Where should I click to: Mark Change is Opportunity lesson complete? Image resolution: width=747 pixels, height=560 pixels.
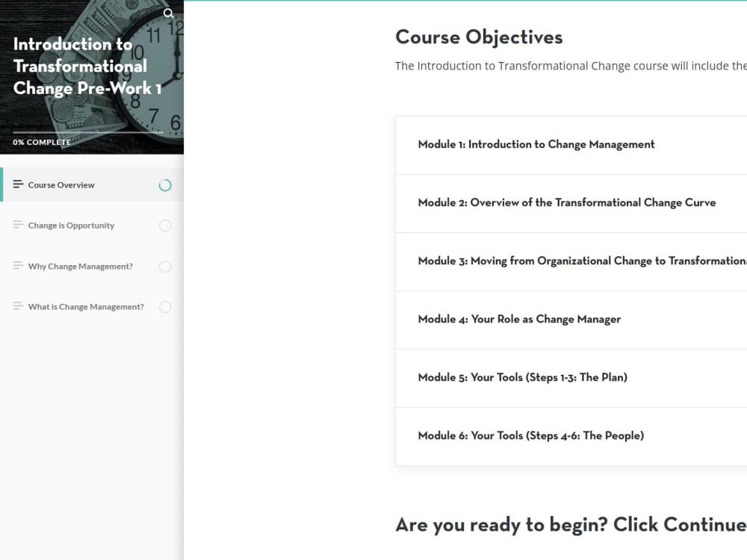point(165,225)
